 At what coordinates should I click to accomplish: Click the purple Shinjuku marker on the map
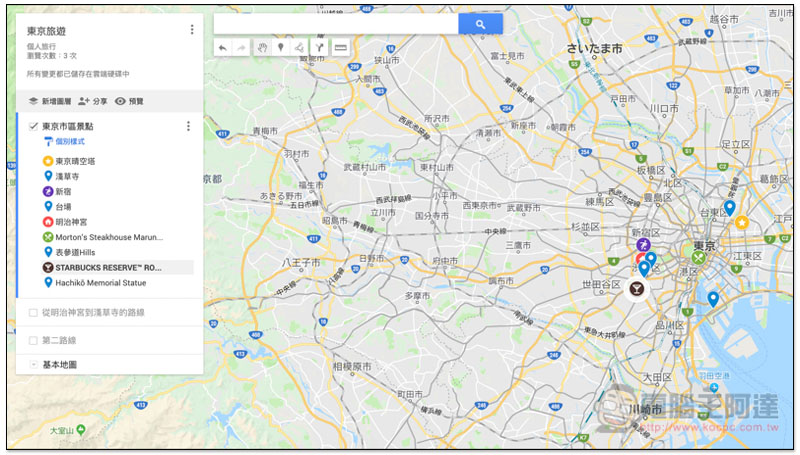coord(643,244)
